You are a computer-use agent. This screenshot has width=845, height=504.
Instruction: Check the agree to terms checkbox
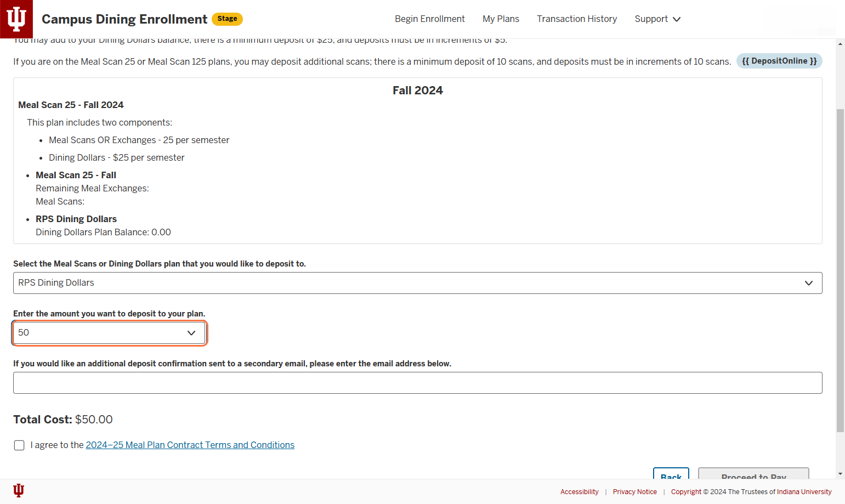coord(19,445)
